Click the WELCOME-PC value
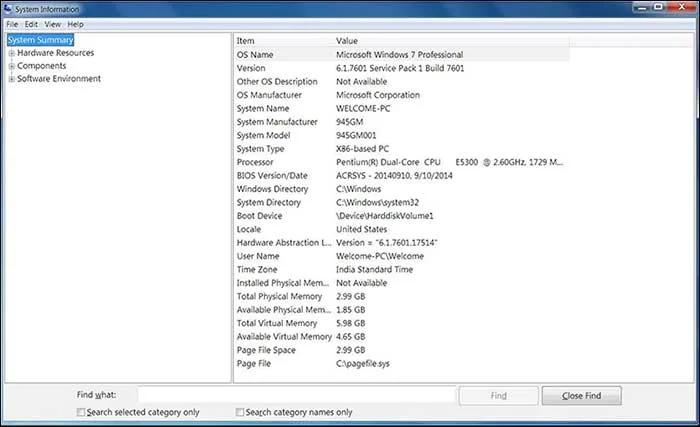700x427 pixels. (x=363, y=108)
